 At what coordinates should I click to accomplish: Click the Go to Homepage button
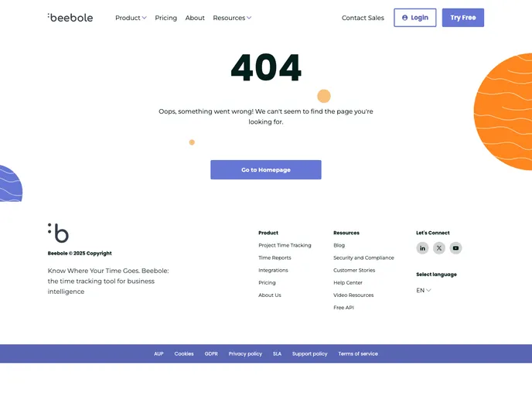coord(265,170)
